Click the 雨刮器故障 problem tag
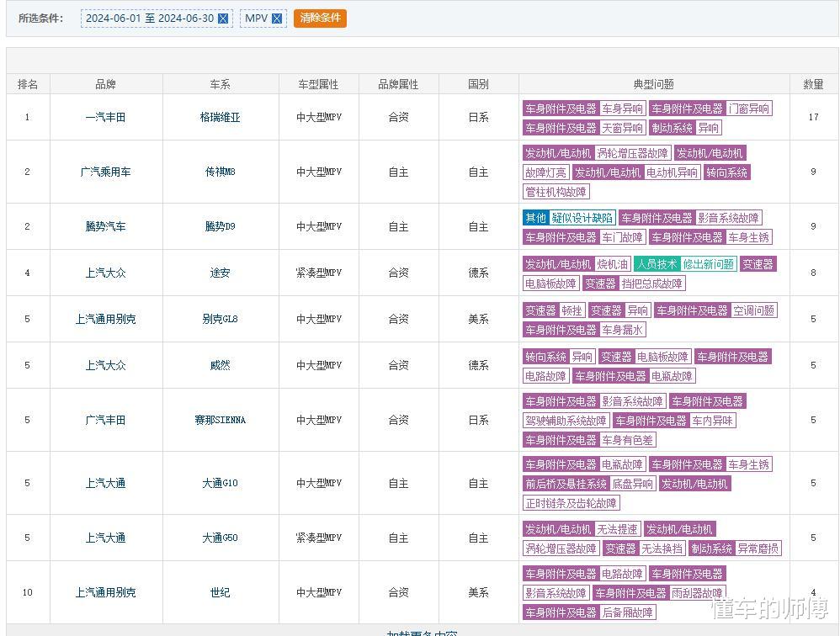Viewport: 840px width, 636px height. click(x=697, y=593)
